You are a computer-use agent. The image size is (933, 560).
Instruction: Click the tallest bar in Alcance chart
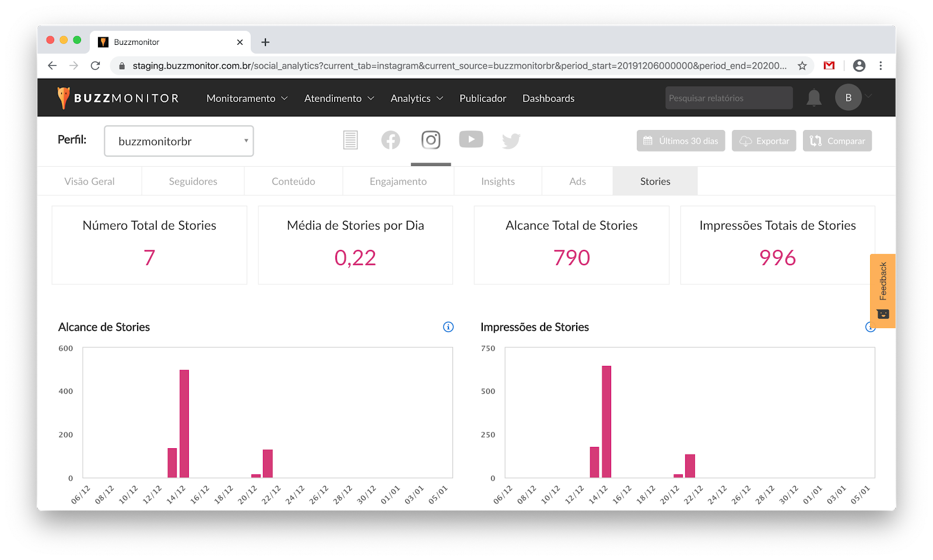(184, 424)
